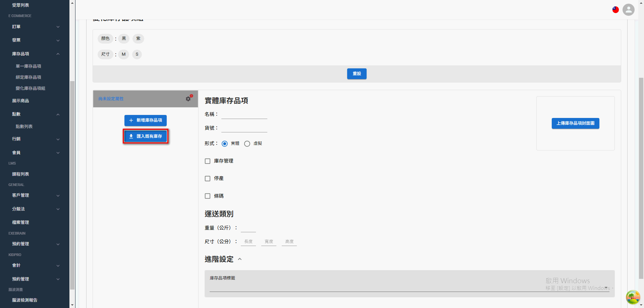644x308 pixels.
Task: Expand 預約管理 under the EXEBRAIN heading
Action: click(x=35, y=244)
